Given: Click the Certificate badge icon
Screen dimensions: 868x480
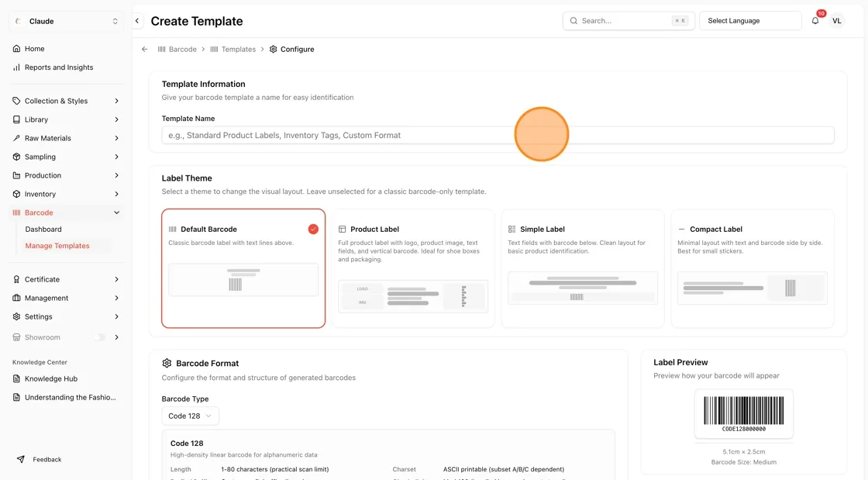Looking at the screenshot, I should tap(16, 280).
